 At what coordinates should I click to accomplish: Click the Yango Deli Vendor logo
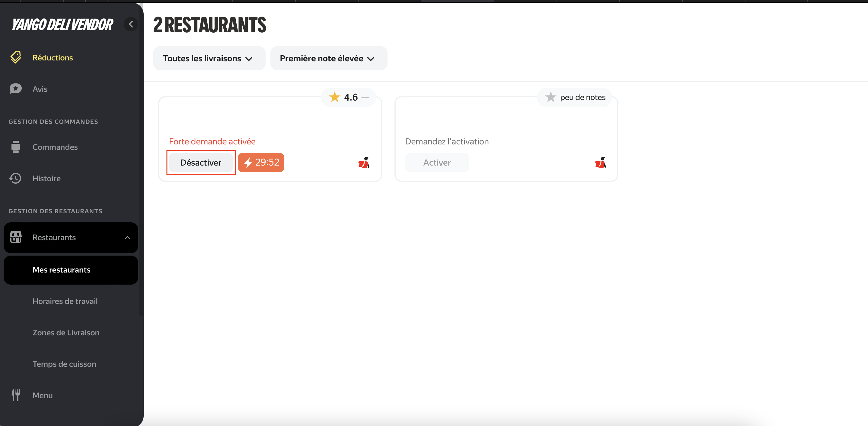click(62, 24)
